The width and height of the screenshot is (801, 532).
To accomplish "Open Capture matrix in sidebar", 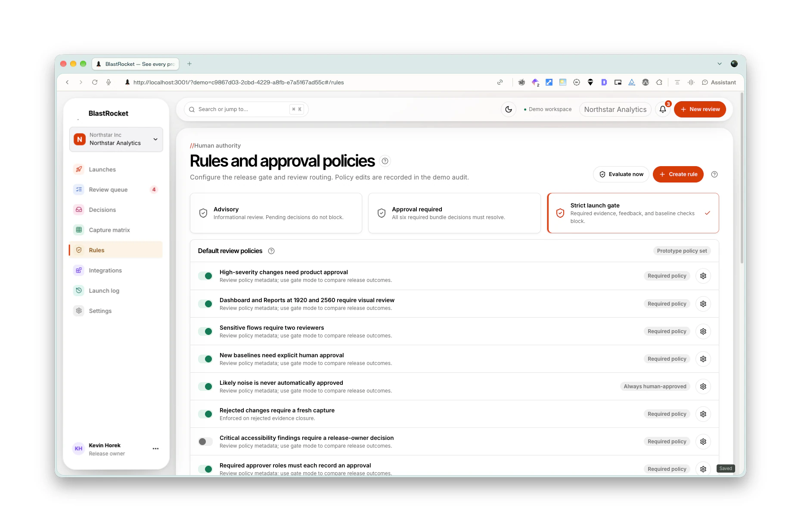I will 116,230.
